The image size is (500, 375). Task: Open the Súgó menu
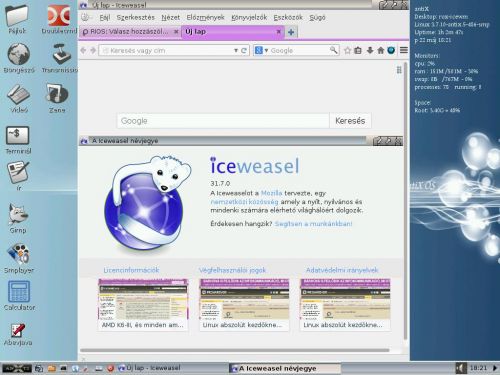317,17
